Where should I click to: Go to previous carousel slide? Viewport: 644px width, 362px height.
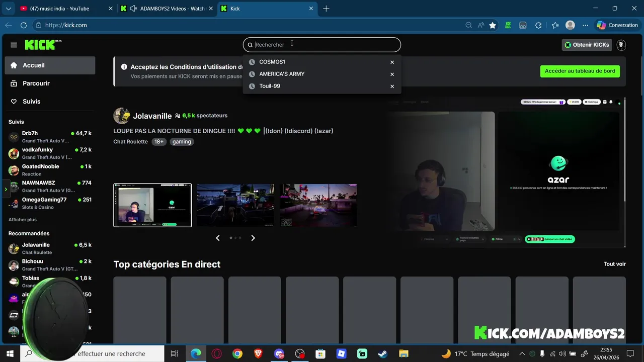pos(218,238)
